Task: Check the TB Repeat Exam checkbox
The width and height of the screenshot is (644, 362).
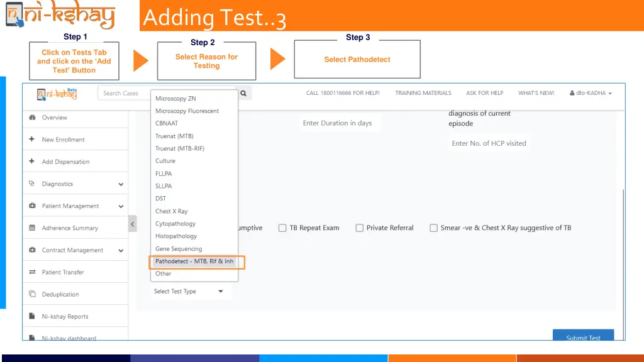Action: click(282, 228)
